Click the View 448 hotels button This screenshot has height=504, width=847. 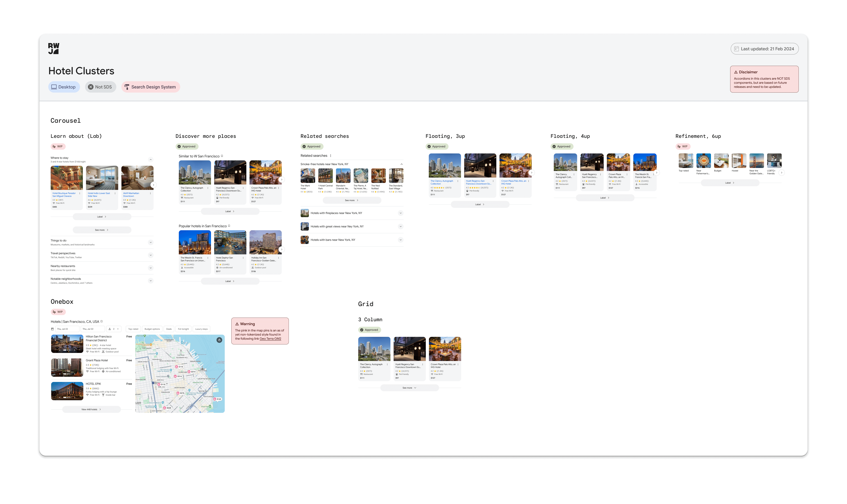(91, 409)
